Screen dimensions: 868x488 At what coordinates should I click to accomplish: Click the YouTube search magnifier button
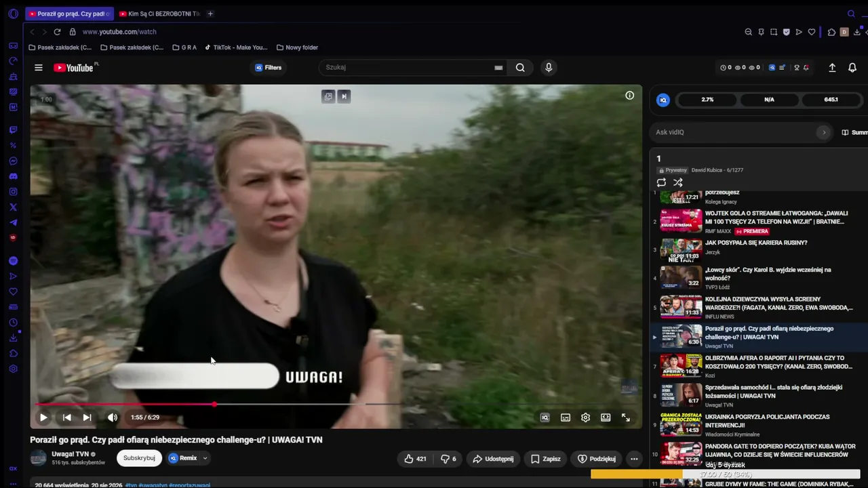[520, 68]
